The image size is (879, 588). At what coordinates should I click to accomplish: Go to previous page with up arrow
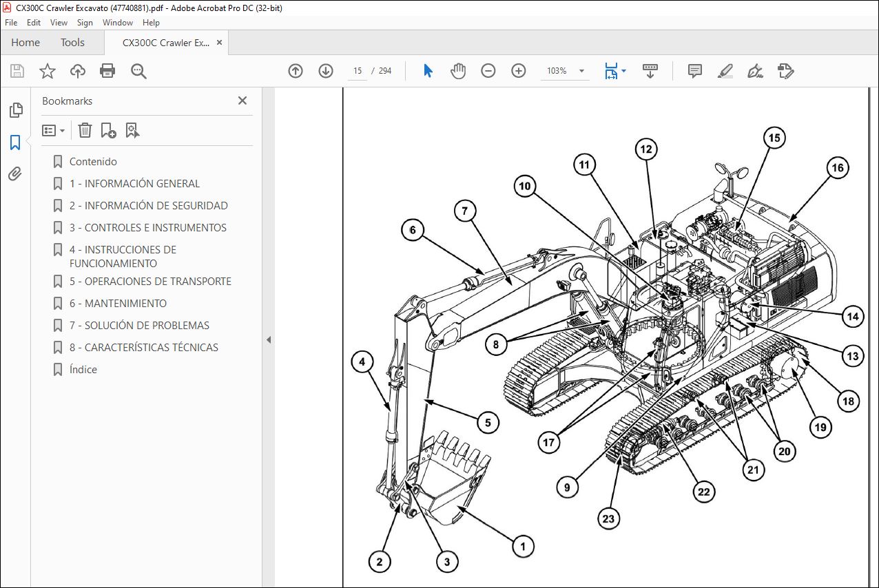click(x=296, y=71)
